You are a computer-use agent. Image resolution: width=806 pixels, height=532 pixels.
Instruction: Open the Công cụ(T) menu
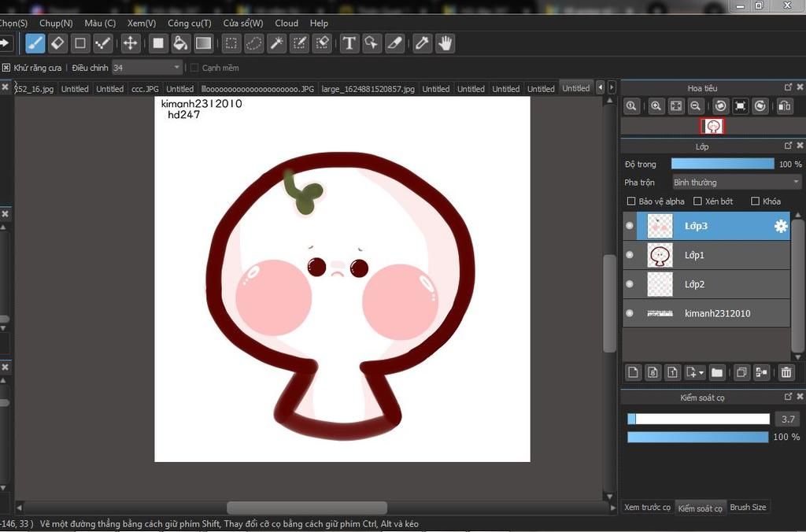[189, 24]
